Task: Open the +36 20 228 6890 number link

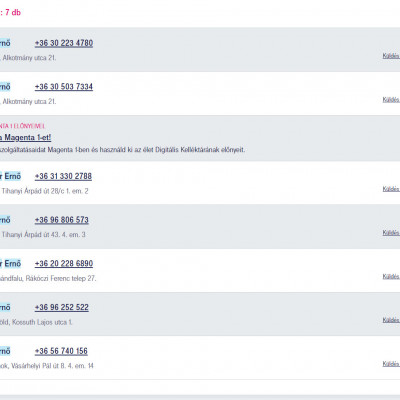Action: [64, 264]
